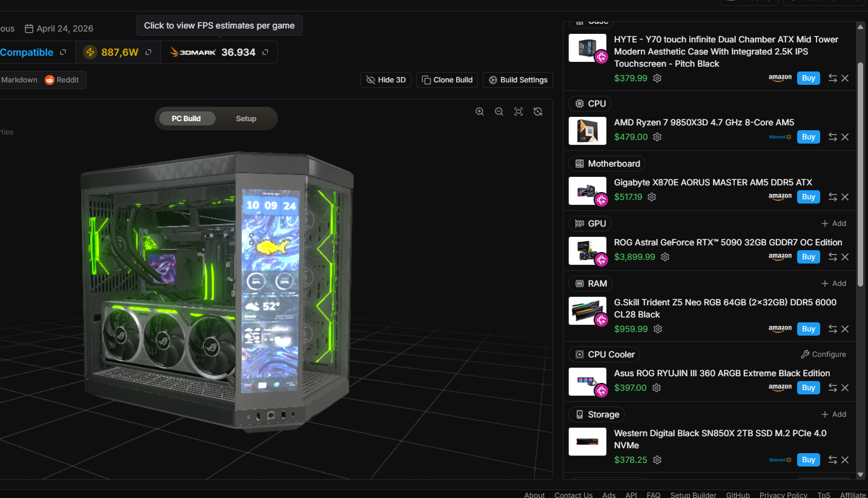This screenshot has height=498, width=868.
Task: Buy the WD Black SN850X SSD
Action: (x=809, y=460)
